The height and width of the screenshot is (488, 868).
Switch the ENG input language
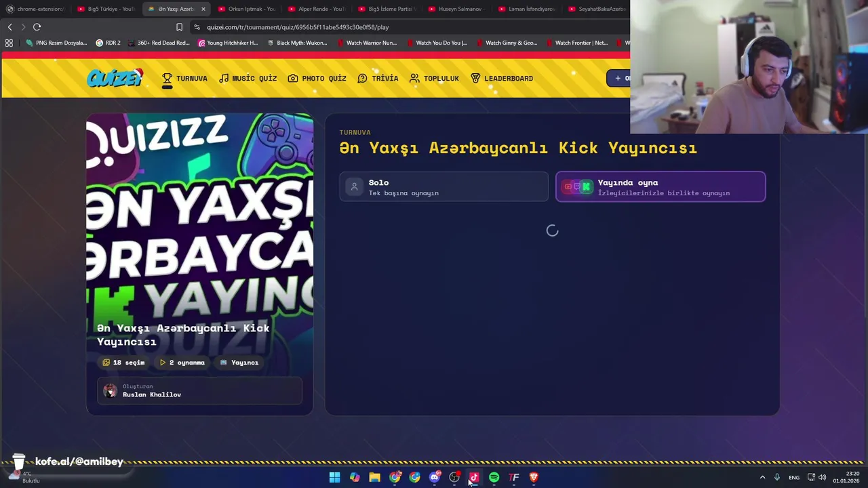click(794, 477)
